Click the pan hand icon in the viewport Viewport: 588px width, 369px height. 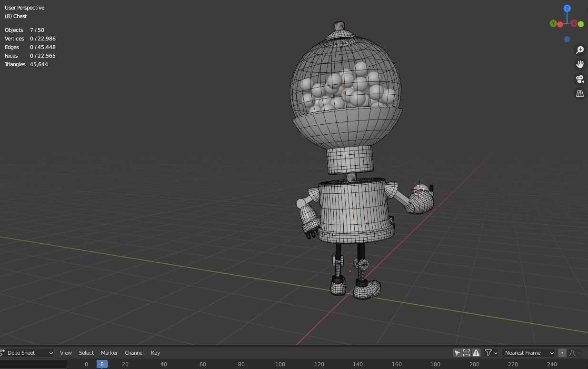click(579, 64)
